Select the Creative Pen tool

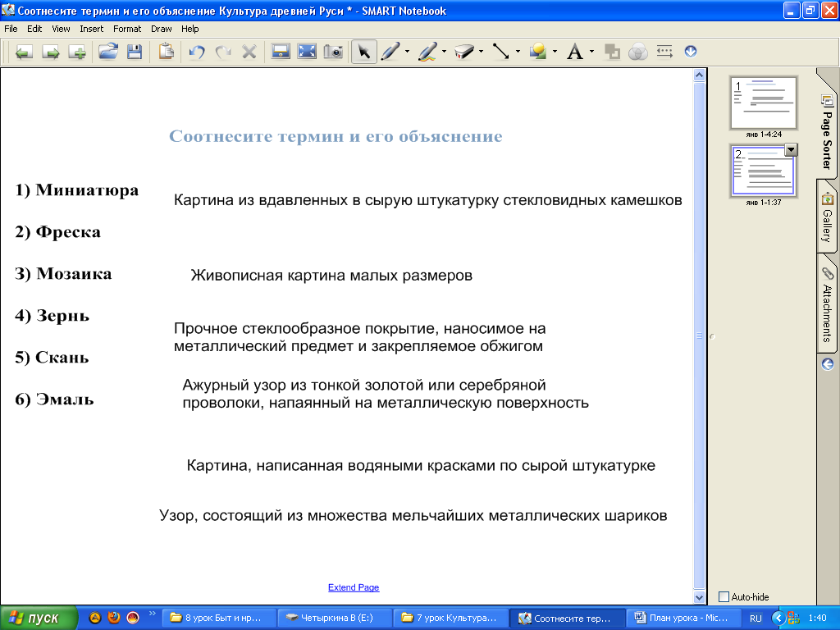coord(427,52)
